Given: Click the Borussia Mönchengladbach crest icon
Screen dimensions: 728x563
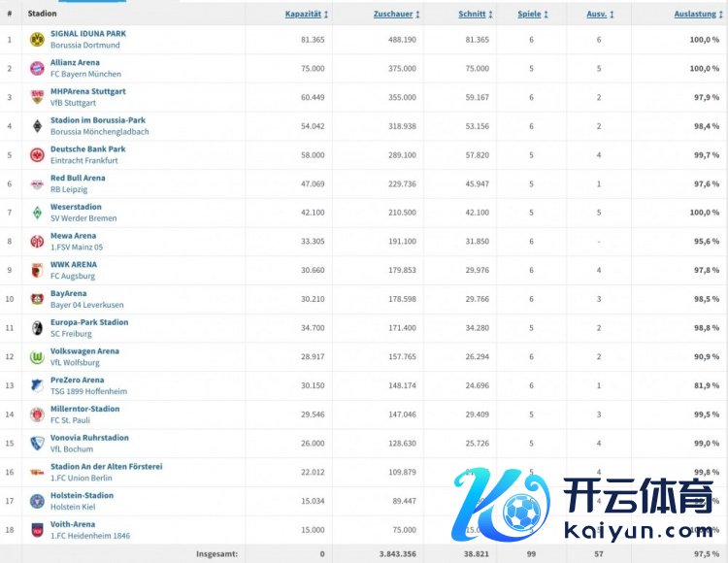Looking at the screenshot, I should point(36,126).
